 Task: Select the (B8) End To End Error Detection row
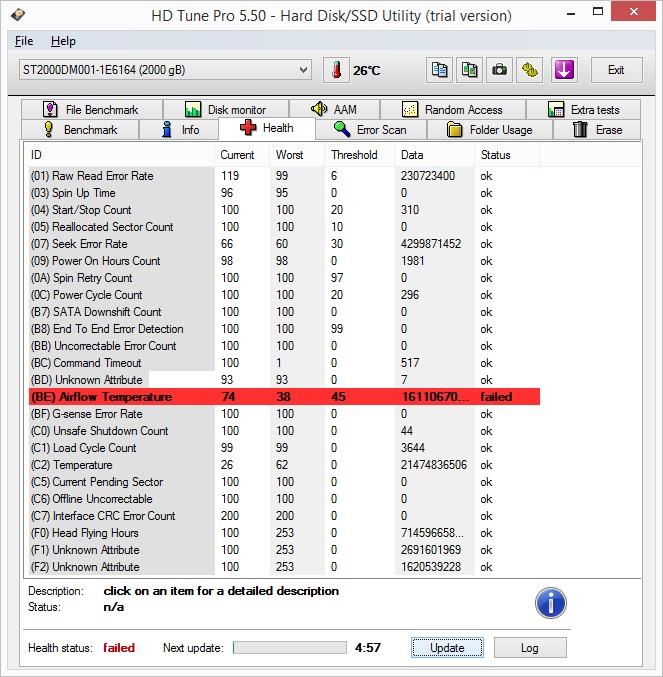[x=284, y=329]
